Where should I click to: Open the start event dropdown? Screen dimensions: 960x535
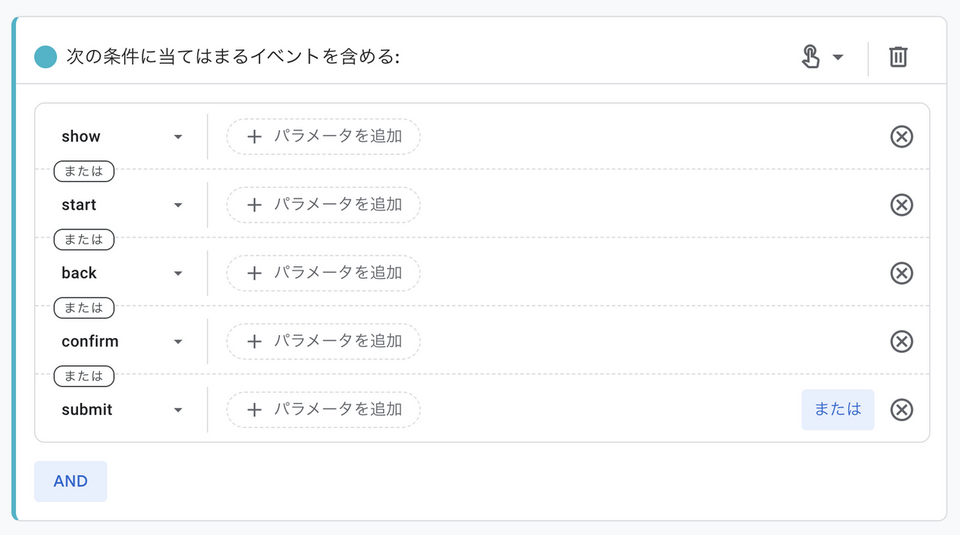122,205
